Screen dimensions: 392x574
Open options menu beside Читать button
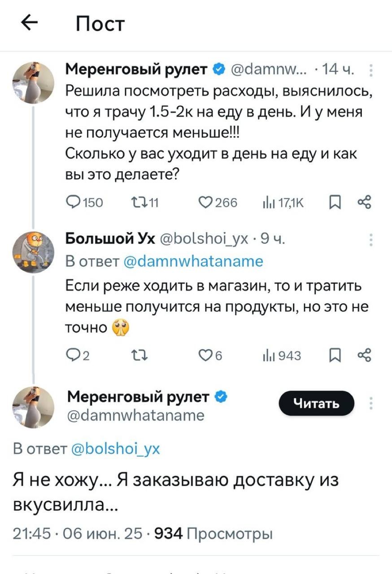point(370,403)
